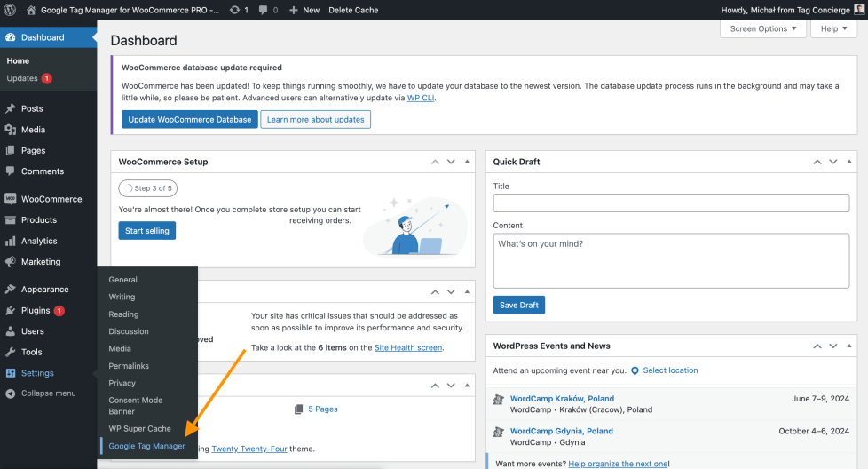Move WordPress Events and News panel down

click(x=833, y=346)
